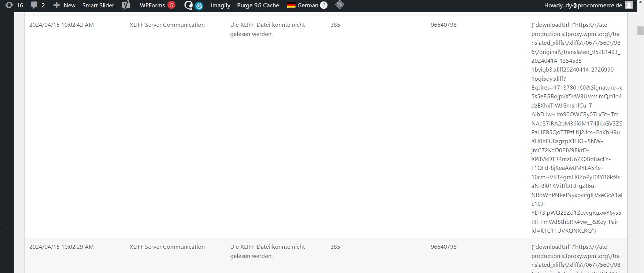The image size is (644, 273).
Task: Click the XLIFF-Datei error message in the 10:02:29 row
Action: (x=267, y=251)
